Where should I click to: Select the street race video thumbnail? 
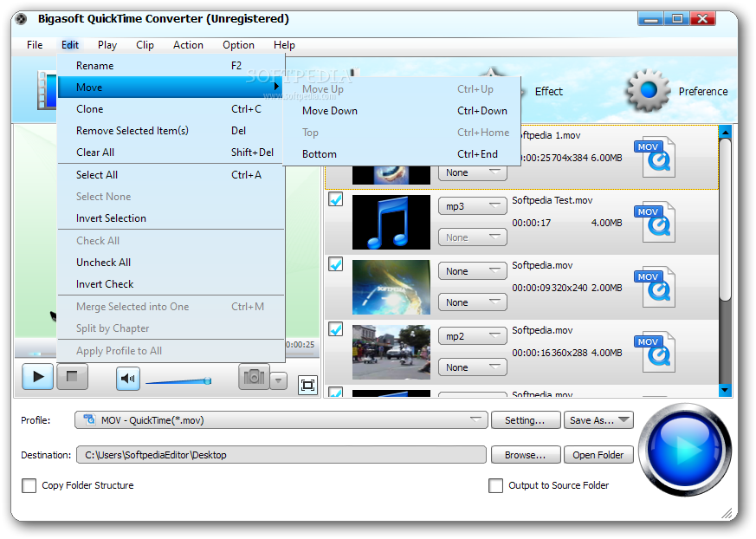391,352
